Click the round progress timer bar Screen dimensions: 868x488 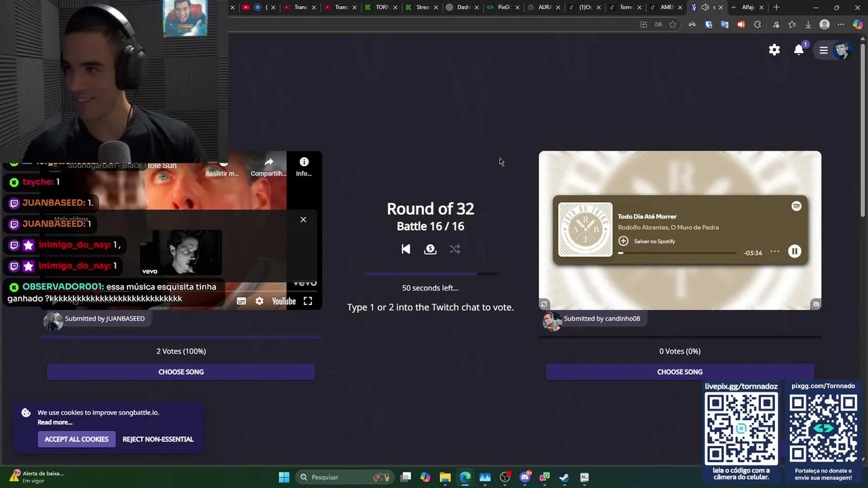431,274
